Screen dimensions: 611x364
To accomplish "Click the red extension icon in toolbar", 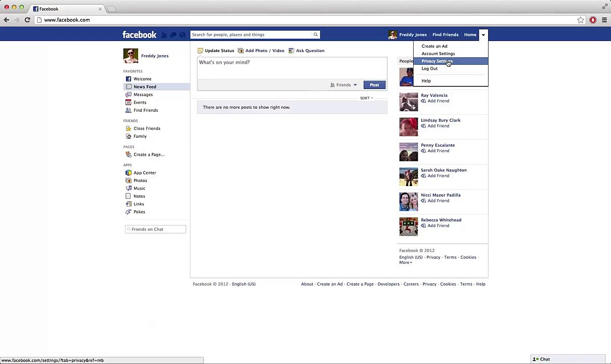I will [x=593, y=20].
